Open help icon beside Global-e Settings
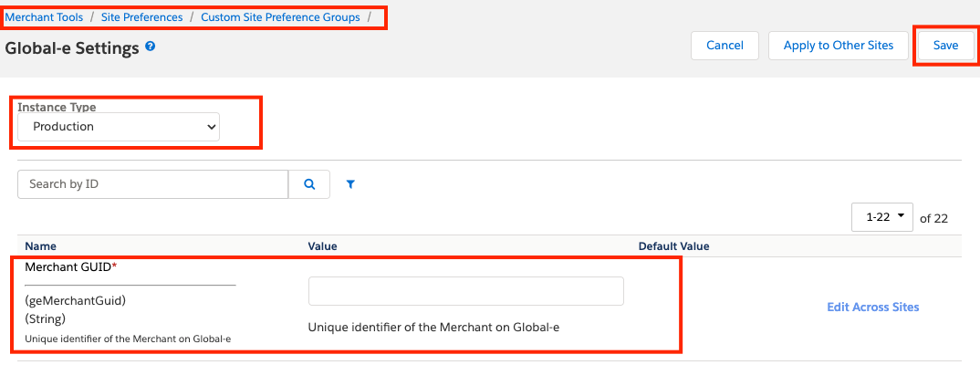Image resolution: width=980 pixels, height=365 pixels. coord(150,47)
